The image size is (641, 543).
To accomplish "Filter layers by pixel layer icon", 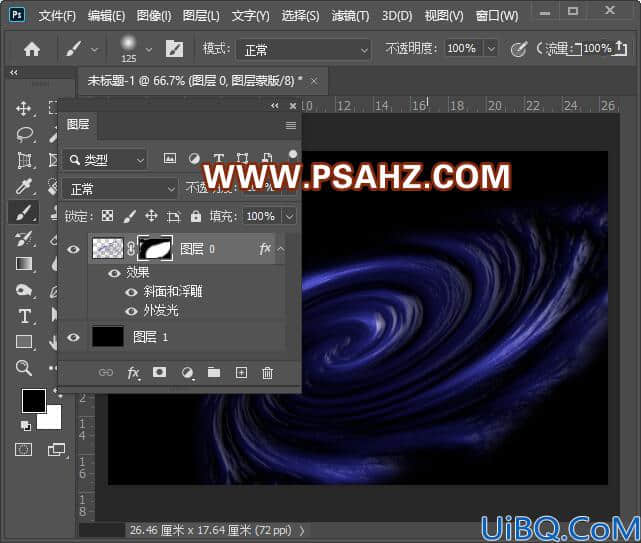I will pos(170,159).
